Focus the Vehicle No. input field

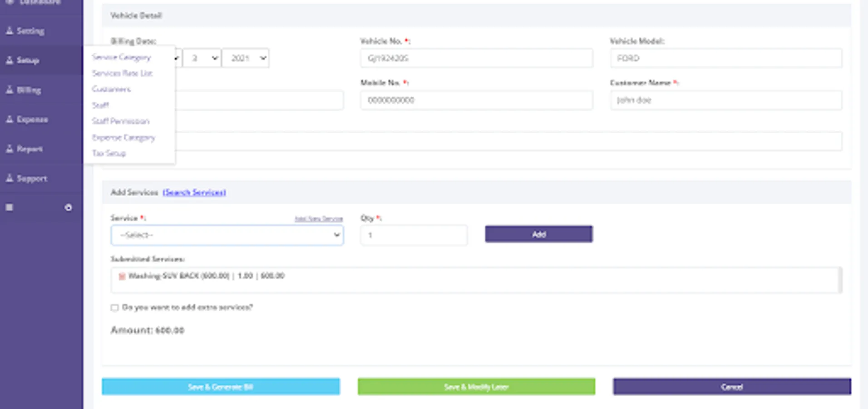click(477, 58)
